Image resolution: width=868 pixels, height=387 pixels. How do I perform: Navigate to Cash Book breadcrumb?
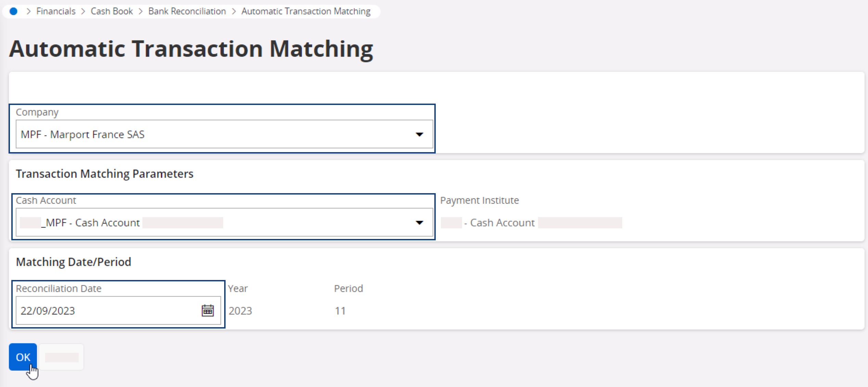coord(112,11)
